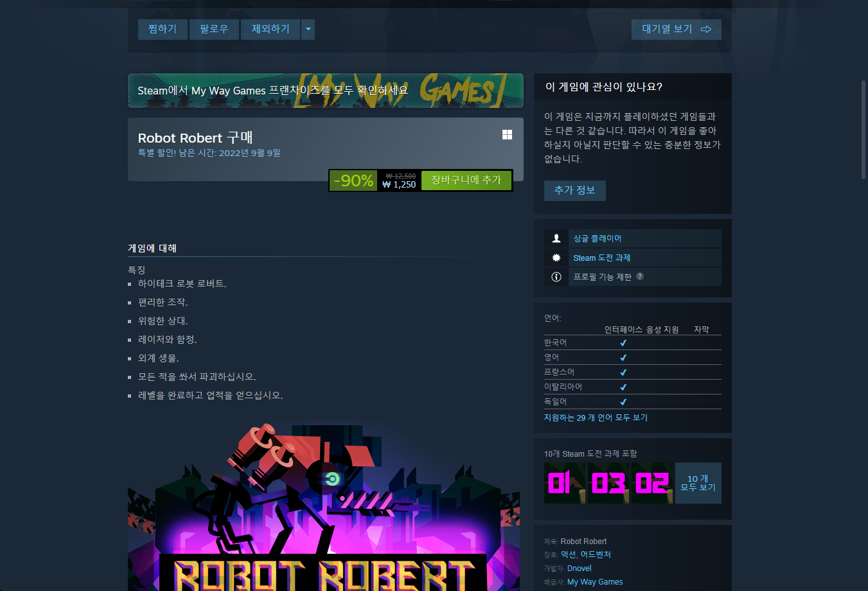868x591 pixels.
Task: Open the 어드벤처 genre link
Action: pyautogui.click(x=596, y=554)
